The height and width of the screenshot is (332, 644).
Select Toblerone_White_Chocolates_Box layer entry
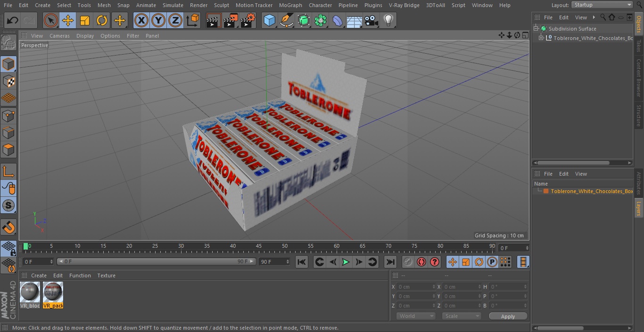(x=592, y=191)
